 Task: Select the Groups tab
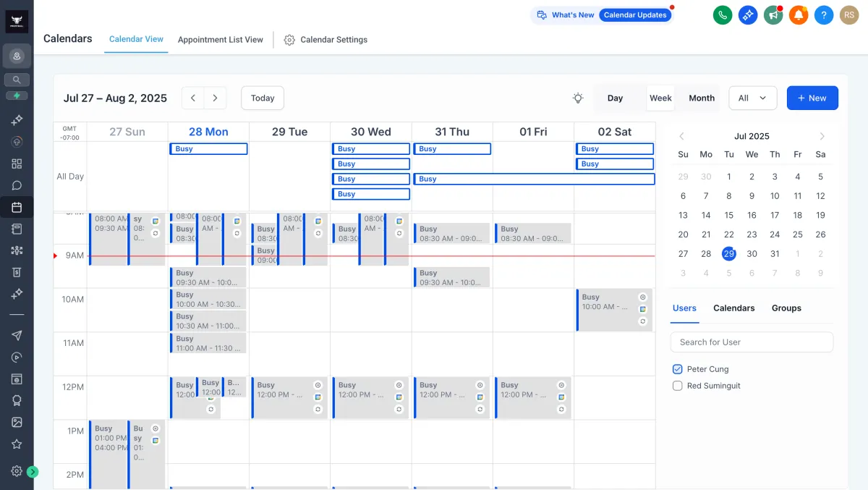pyautogui.click(x=786, y=308)
